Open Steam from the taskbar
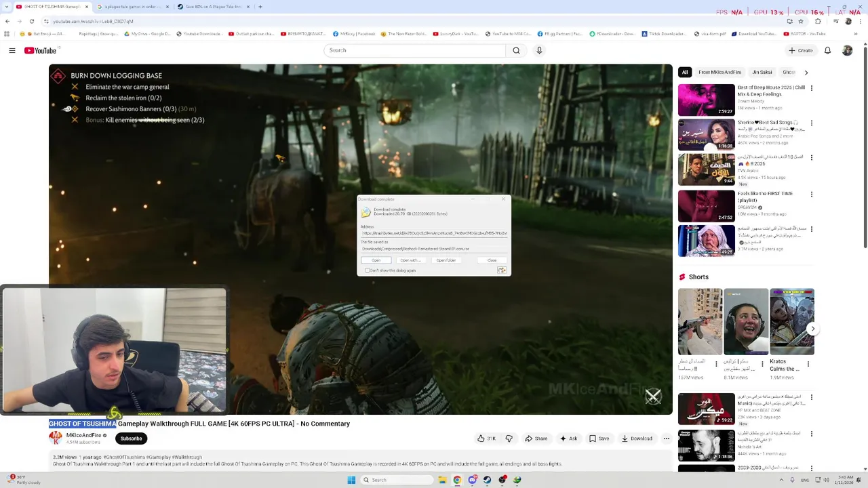Image resolution: width=868 pixels, height=488 pixels. click(x=487, y=480)
